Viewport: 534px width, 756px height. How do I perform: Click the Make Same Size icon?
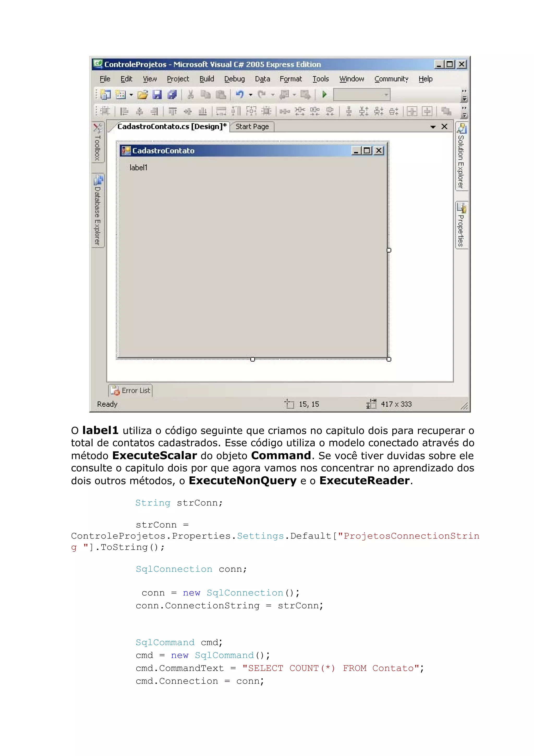pyautogui.click(x=251, y=111)
